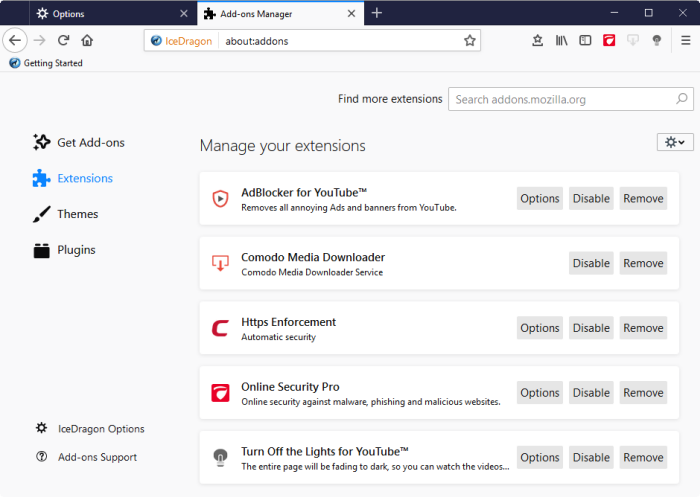
Task: Click the back navigation arrow
Action: pos(15,40)
